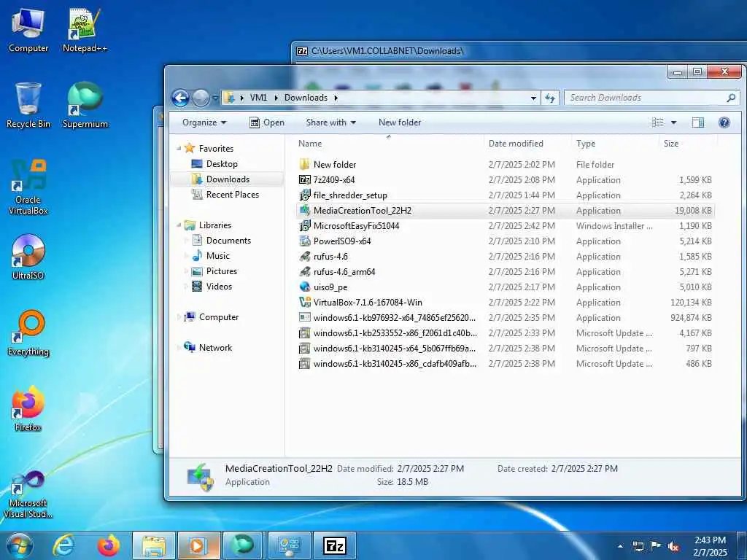This screenshot has height=560, width=747.
Task: Show hidden system tray icons
Action: pos(620,546)
